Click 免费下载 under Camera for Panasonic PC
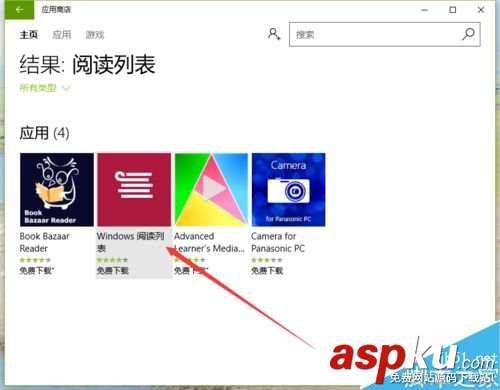This screenshot has width=500, height=390. tap(267, 271)
